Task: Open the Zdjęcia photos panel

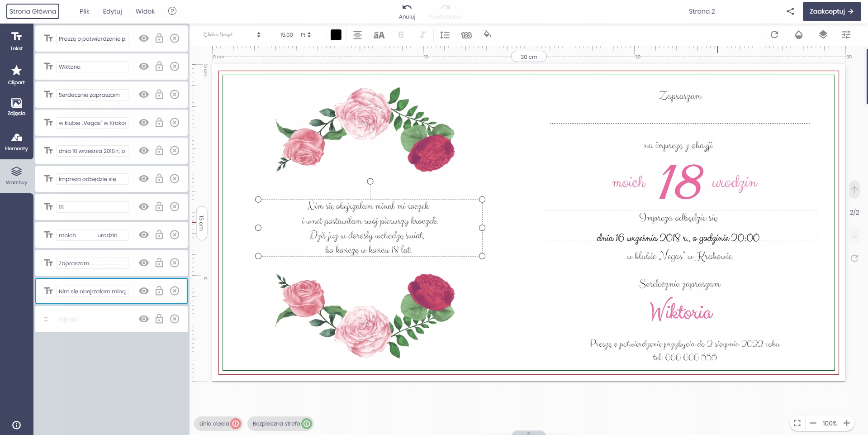Action: pyautogui.click(x=16, y=107)
